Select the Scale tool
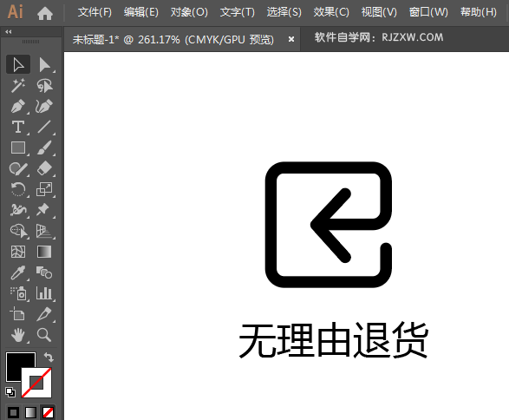 (44, 189)
